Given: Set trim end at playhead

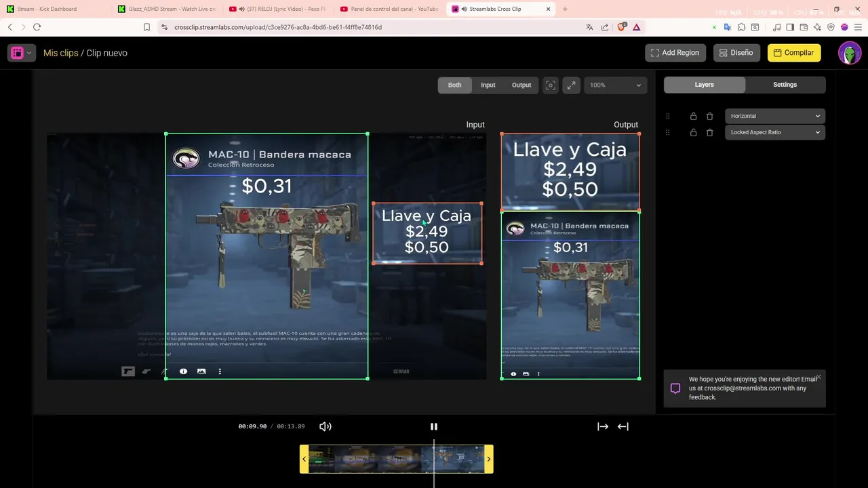Looking at the screenshot, I should tap(623, 426).
